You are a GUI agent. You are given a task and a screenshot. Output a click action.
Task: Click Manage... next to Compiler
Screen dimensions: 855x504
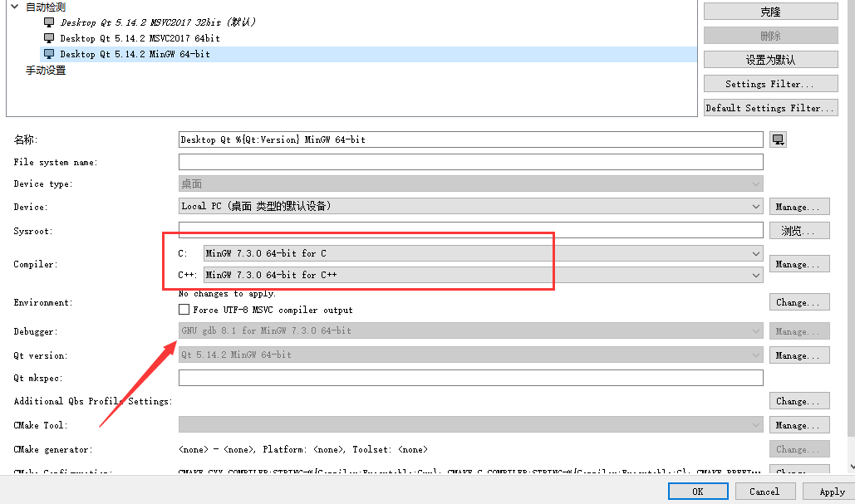(799, 264)
